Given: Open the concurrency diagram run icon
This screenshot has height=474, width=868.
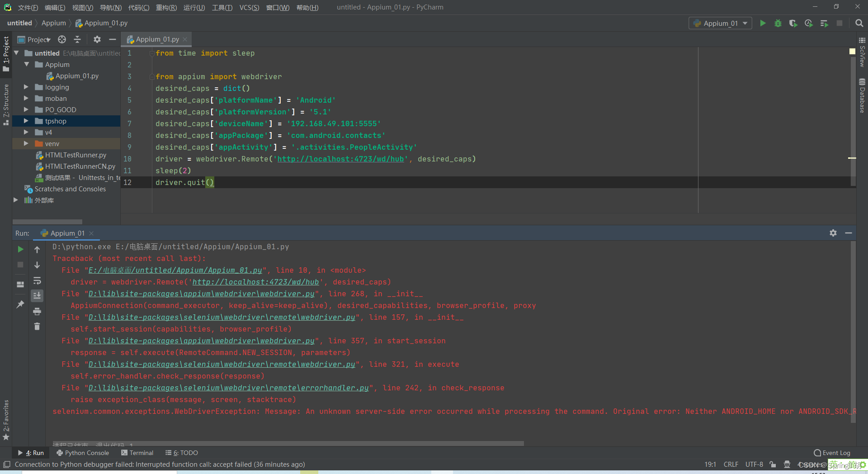Looking at the screenshot, I should point(824,23).
